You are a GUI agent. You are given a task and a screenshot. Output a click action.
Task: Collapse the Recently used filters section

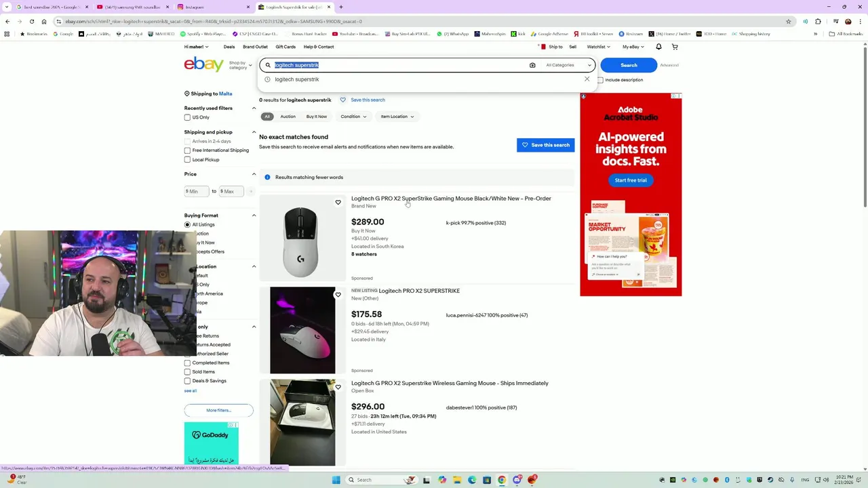coord(254,108)
